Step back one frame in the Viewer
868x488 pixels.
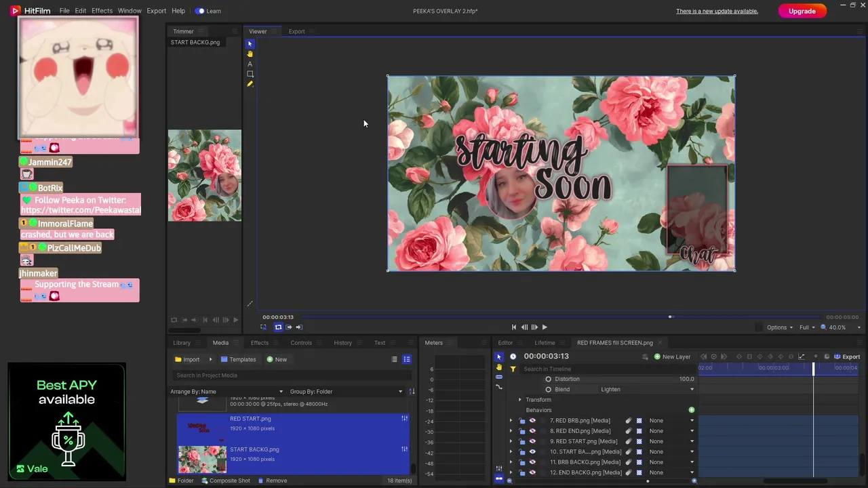click(x=524, y=327)
